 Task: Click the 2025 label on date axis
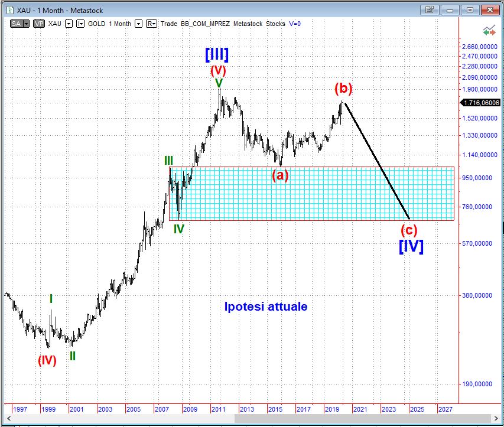click(x=417, y=409)
